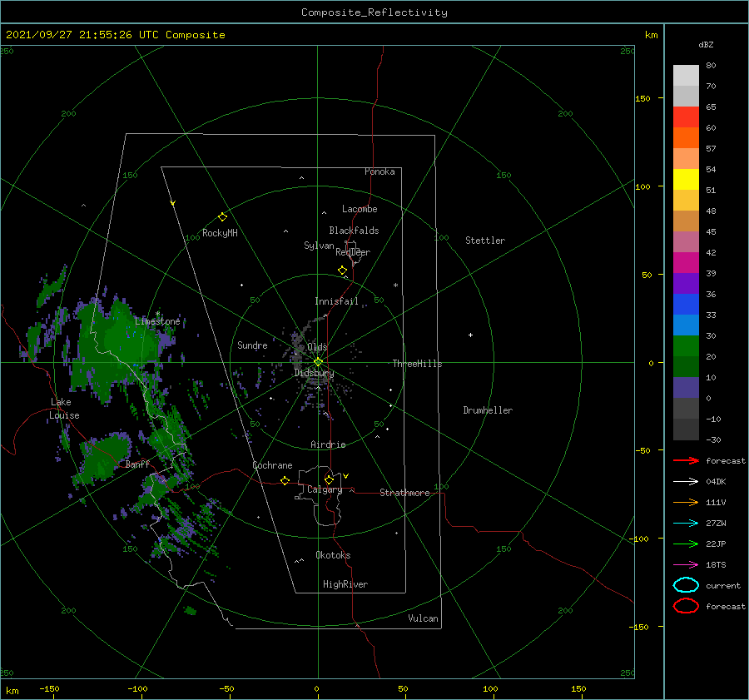
Task: Click the Stettler town label
Action: click(485, 241)
